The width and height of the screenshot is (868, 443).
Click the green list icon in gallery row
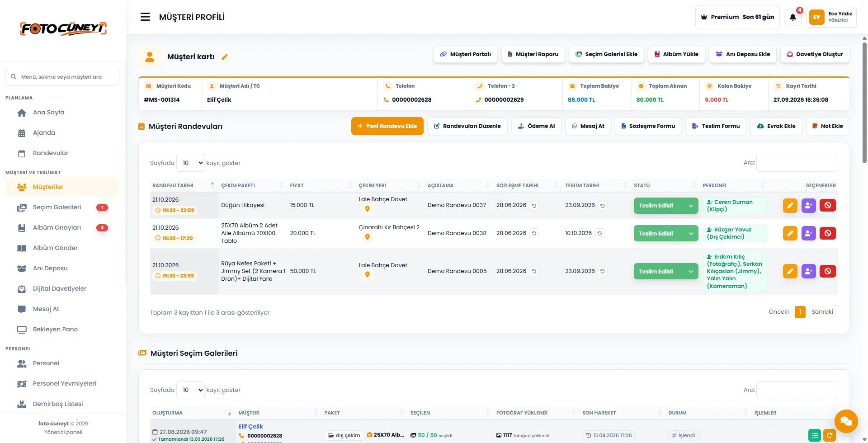tap(815, 435)
